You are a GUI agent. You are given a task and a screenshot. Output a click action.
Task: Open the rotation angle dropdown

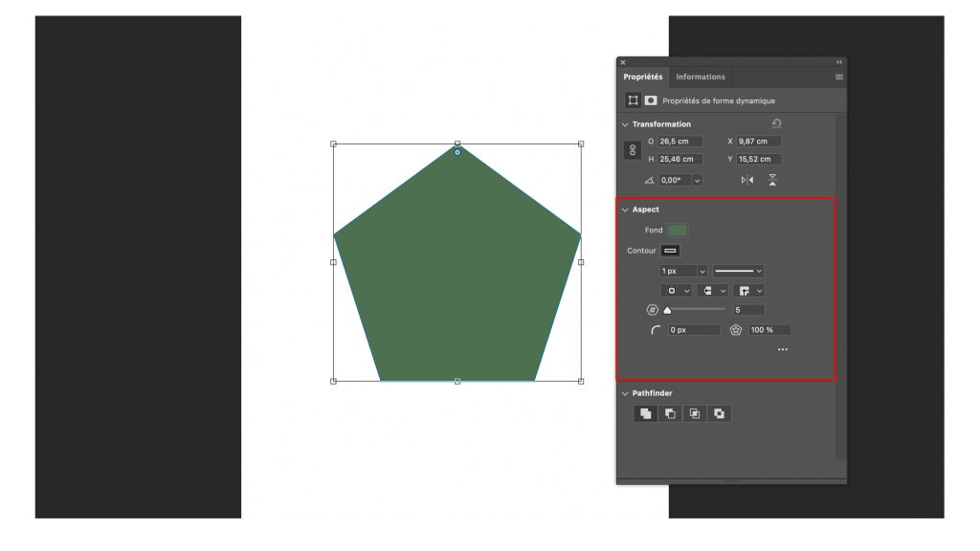coord(697,180)
